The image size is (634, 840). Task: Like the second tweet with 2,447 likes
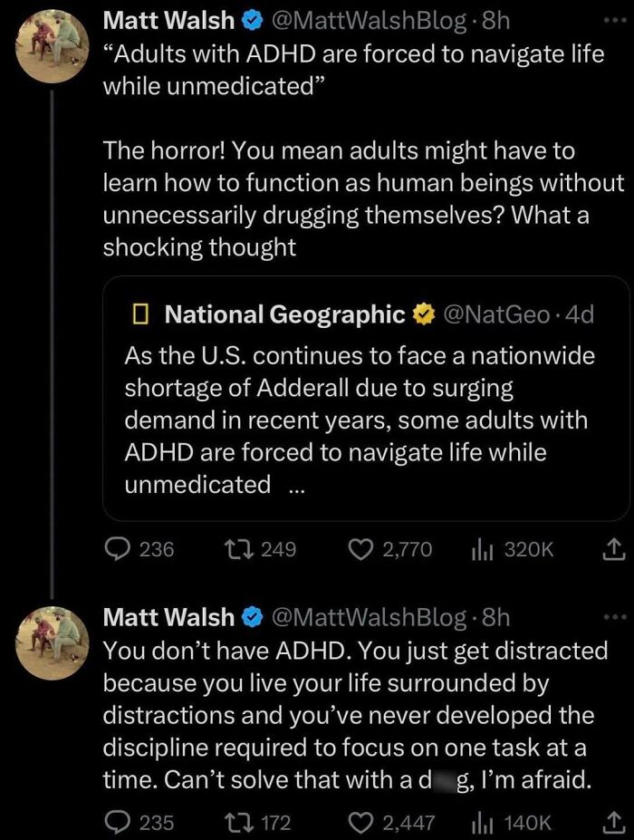(x=361, y=822)
